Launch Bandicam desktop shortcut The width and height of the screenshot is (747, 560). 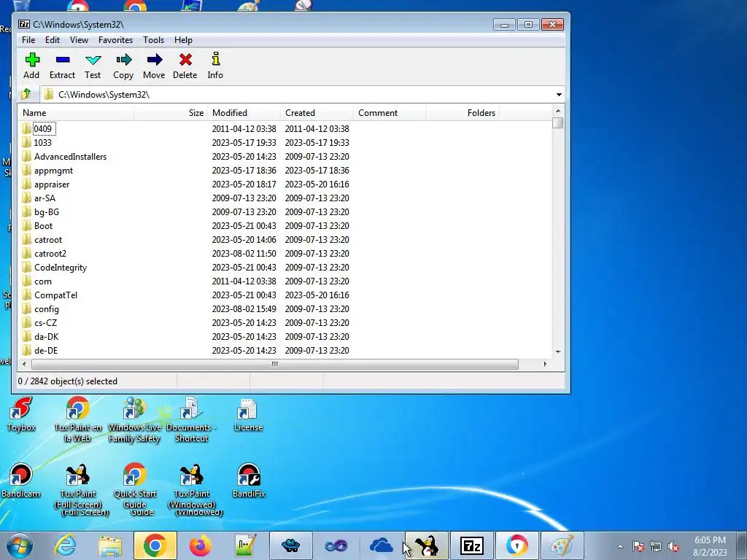[x=20, y=481]
